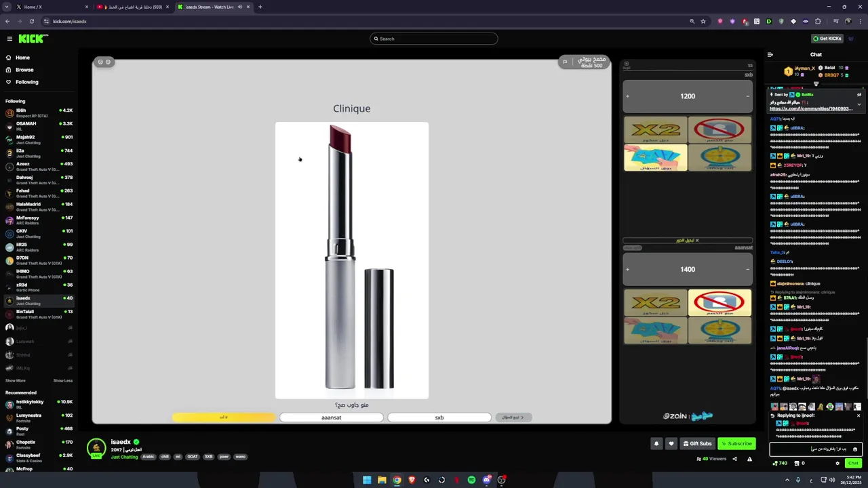Image resolution: width=868 pixels, height=488 pixels.
Task: Show hidden system tray icons
Action: pos(787,480)
